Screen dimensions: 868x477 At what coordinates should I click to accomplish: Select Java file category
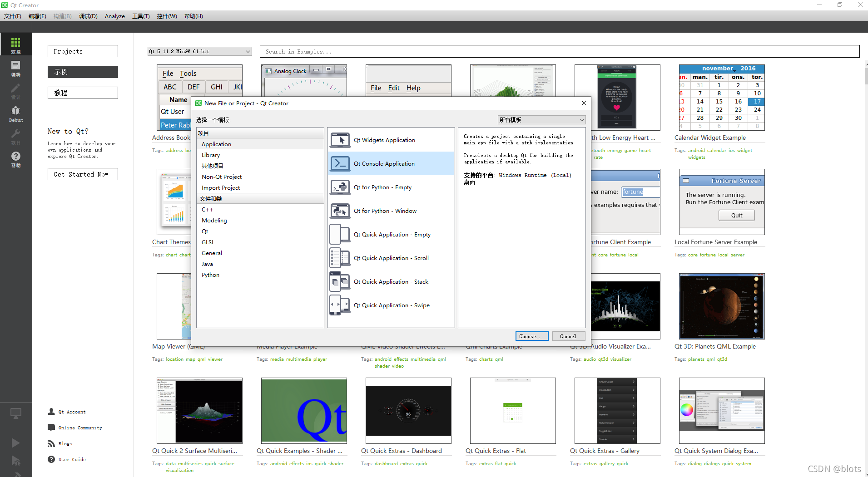[260, 264]
